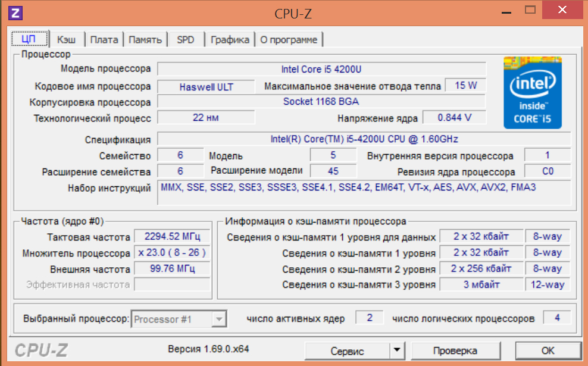The image size is (588, 366).
Task: Select the Socket 1168 BGA value
Action: (321, 102)
